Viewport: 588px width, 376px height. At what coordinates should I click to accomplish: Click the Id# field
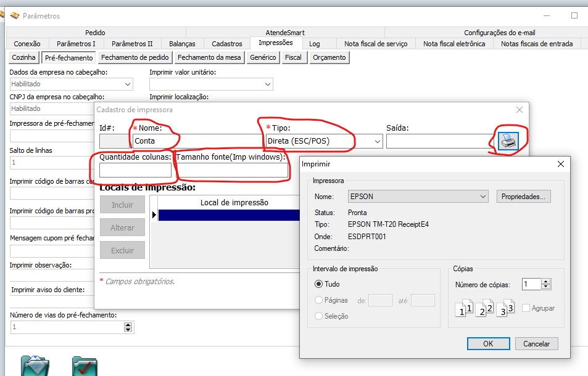click(114, 141)
